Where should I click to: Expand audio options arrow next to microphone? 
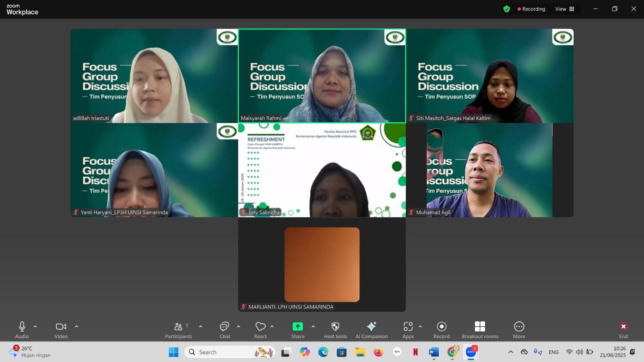pos(35,327)
